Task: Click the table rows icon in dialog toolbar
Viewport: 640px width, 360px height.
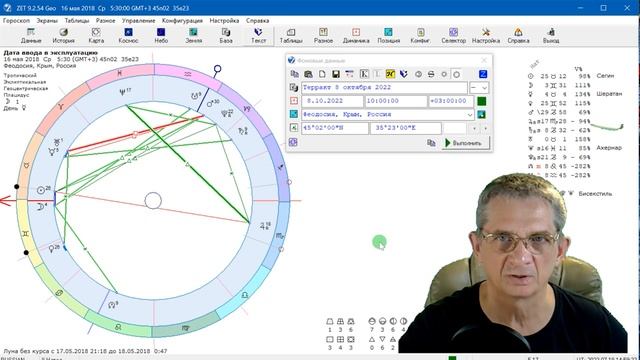Action: click(x=349, y=74)
